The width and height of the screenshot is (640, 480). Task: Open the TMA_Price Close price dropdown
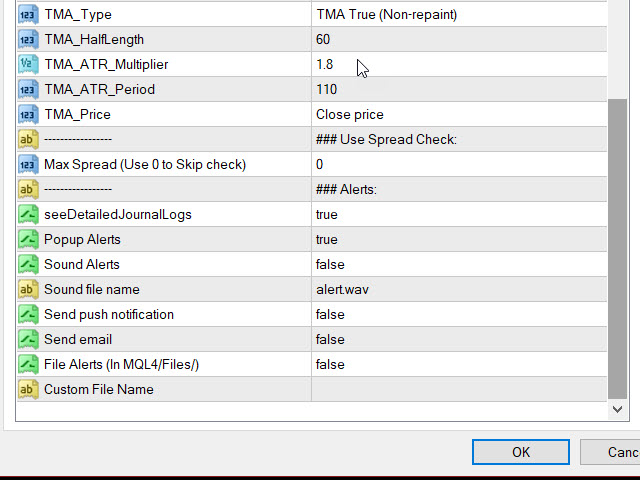[x=458, y=115]
